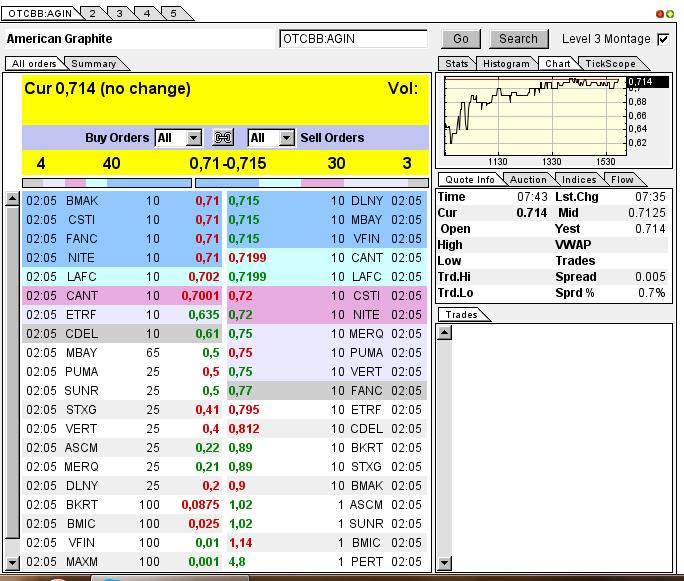Click the OTCBB:AGIN symbol input field
Viewport: 684px width, 581px height.
tap(353, 39)
